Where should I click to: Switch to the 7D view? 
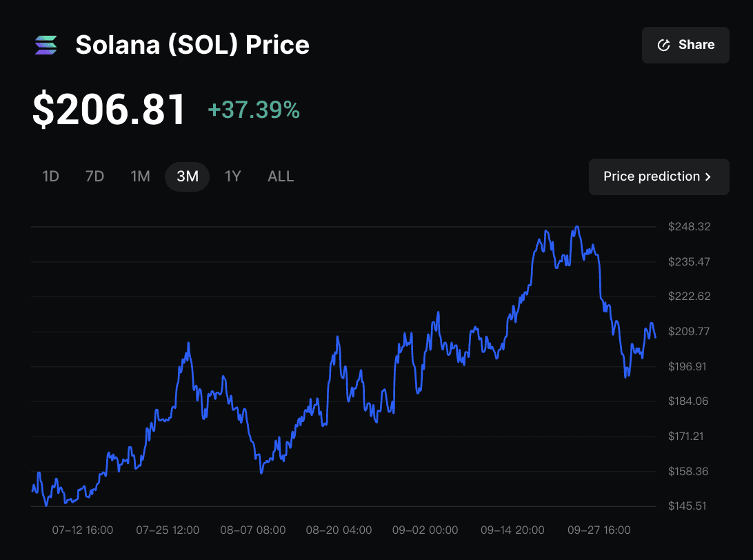coord(94,177)
